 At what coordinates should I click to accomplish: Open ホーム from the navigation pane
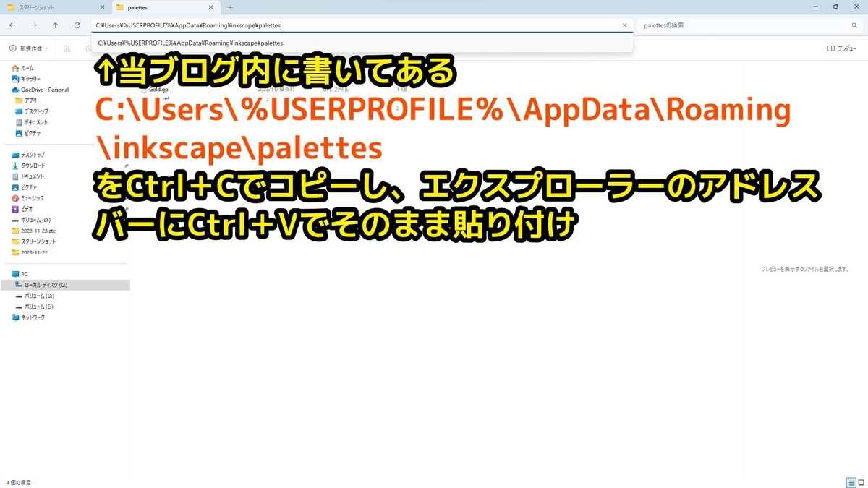click(29, 67)
